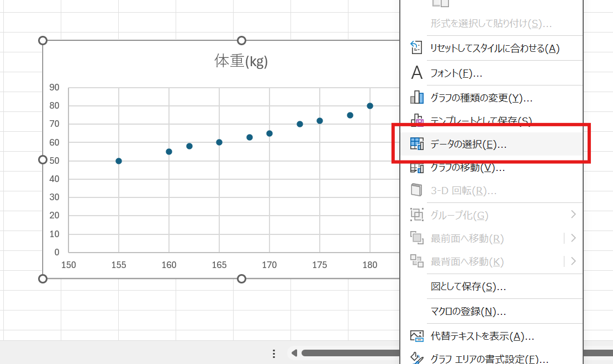Click the グラフの種類の変更 chart type icon
The height and width of the screenshot is (364, 613).
point(417,98)
